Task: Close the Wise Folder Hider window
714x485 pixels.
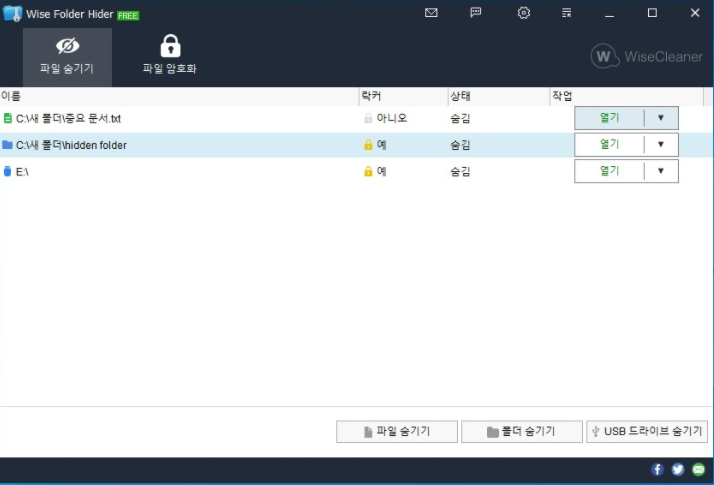Action: coord(695,13)
